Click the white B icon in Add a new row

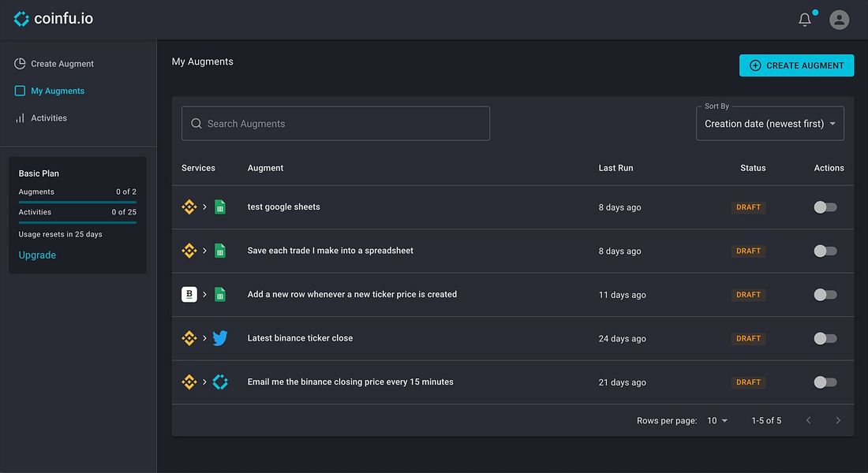(189, 294)
